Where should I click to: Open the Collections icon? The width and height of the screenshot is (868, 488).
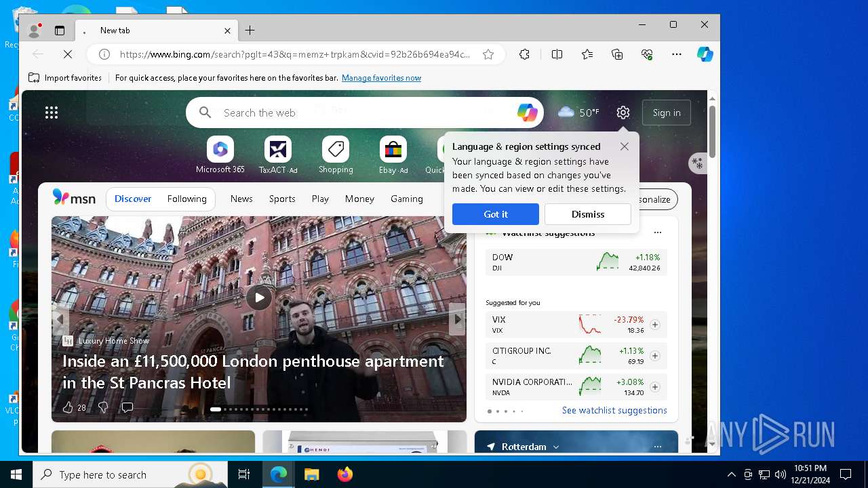[x=617, y=54]
